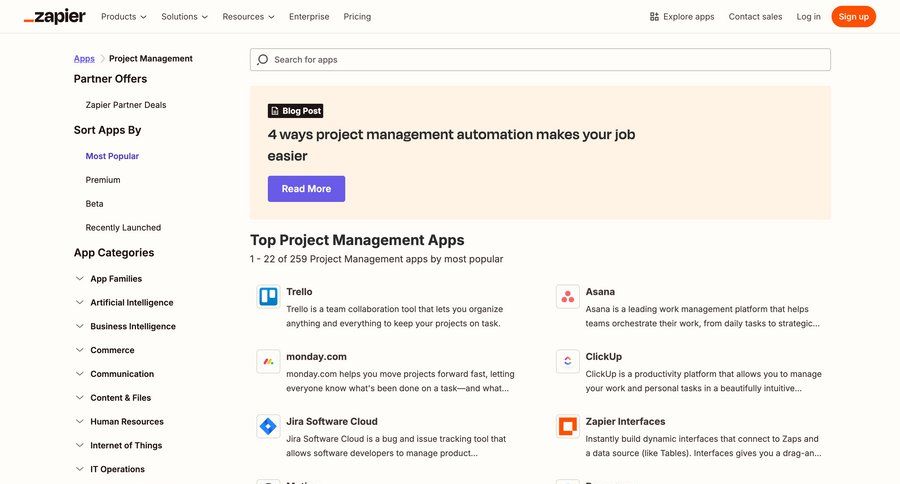This screenshot has height=484, width=900.
Task: Open the Trello app title
Action: coord(299,292)
